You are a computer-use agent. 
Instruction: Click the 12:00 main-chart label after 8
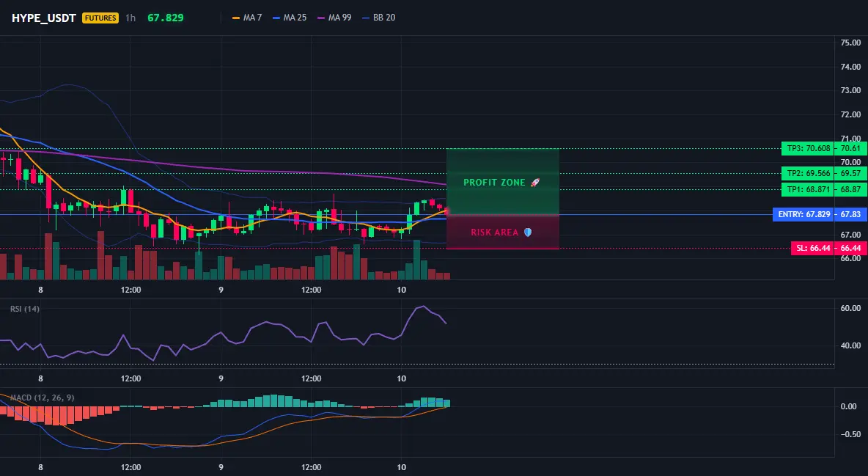point(130,290)
